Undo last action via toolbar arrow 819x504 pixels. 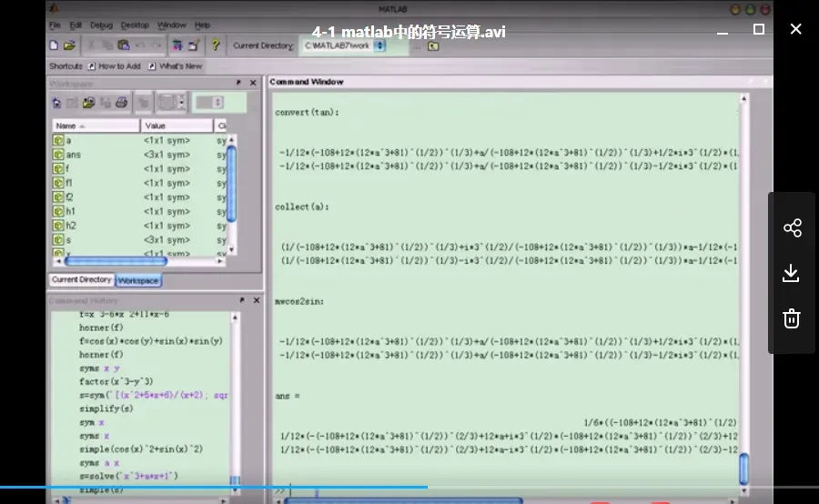[x=140, y=45]
